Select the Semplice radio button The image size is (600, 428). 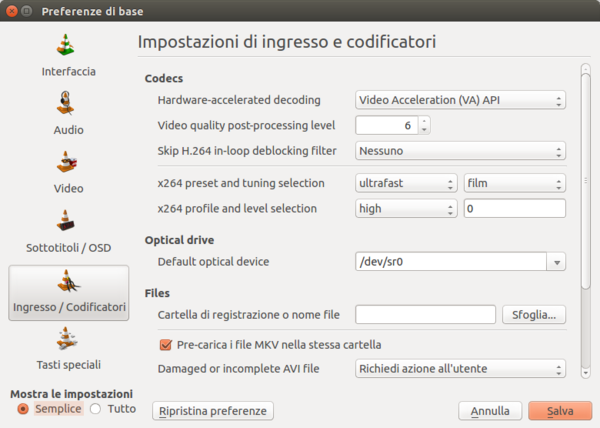tap(23, 409)
